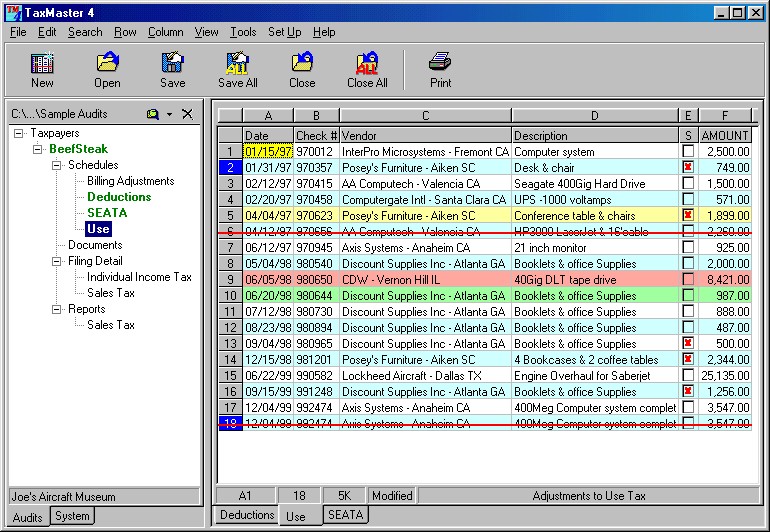Select the Use sheet tab
The height and width of the screenshot is (532, 770).
click(296, 516)
